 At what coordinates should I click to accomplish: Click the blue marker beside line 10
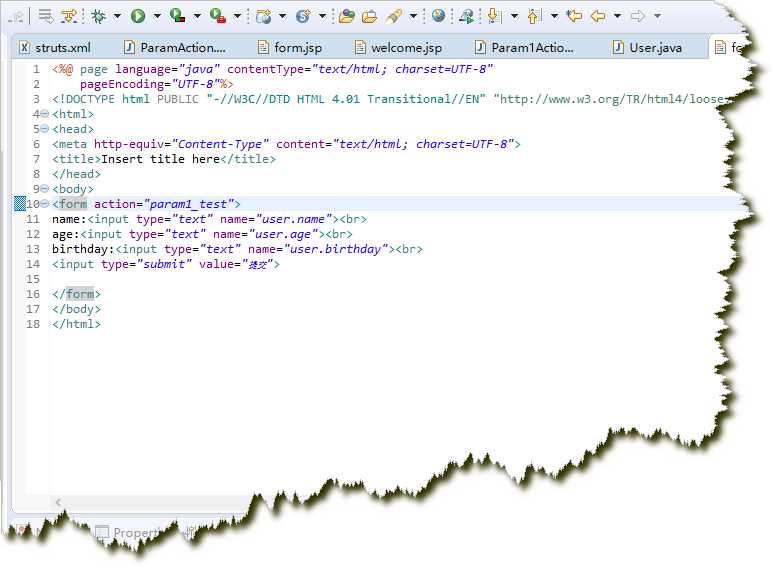[x=20, y=204]
